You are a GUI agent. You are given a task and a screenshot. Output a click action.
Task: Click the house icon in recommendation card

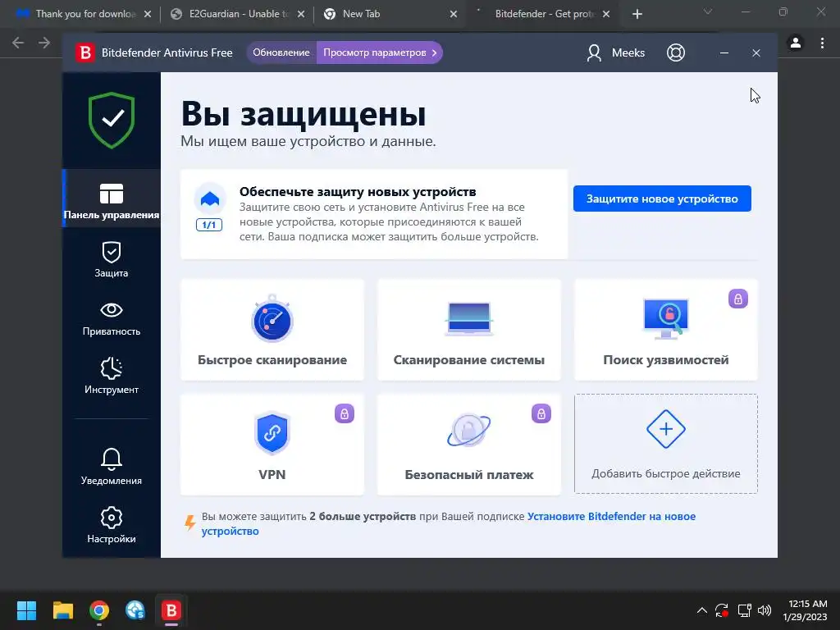pyautogui.click(x=209, y=199)
